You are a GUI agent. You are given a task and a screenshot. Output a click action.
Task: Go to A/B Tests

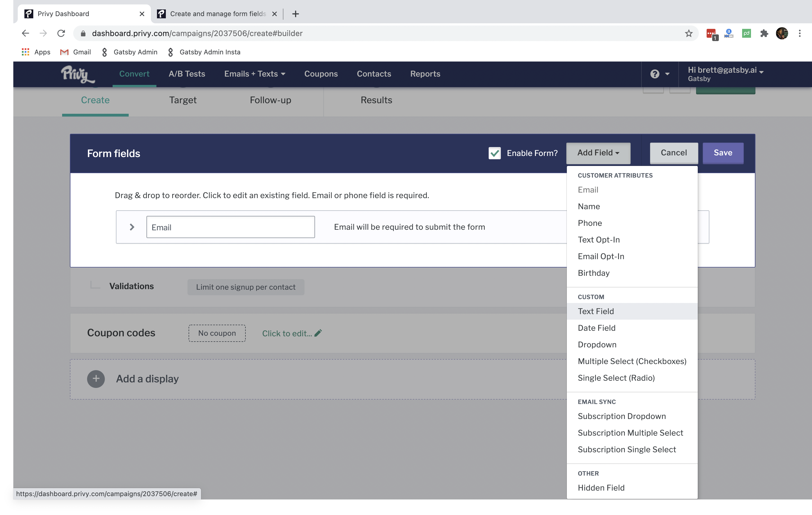187,74
